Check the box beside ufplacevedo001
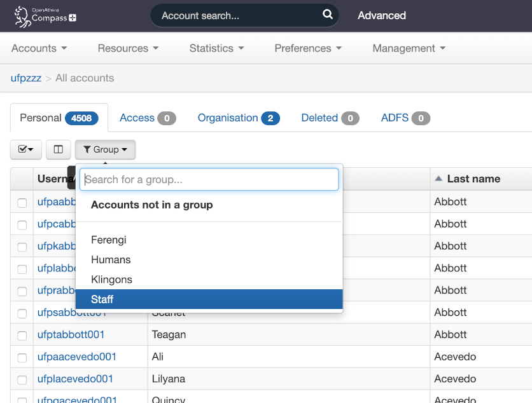The image size is (532, 403). pos(22,379)
